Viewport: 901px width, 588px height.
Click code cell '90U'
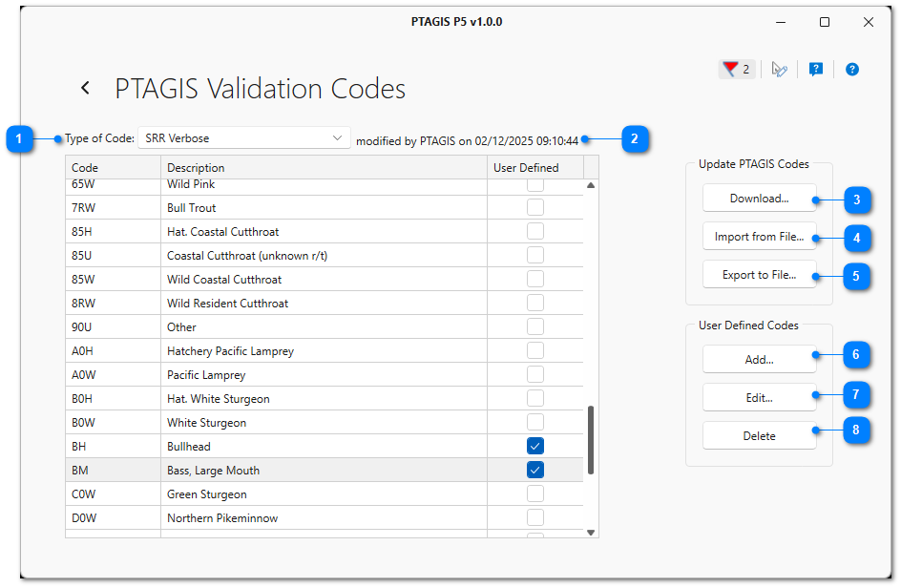click(114, 327)
